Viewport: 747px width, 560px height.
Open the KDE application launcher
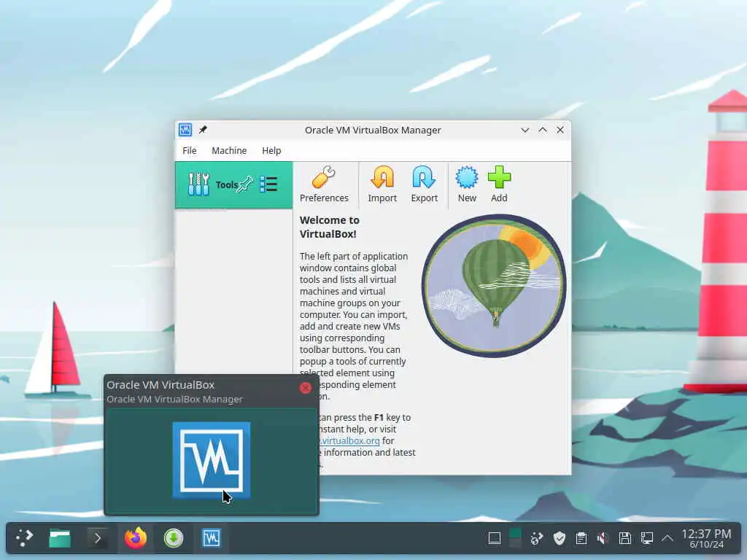[24, 538]
